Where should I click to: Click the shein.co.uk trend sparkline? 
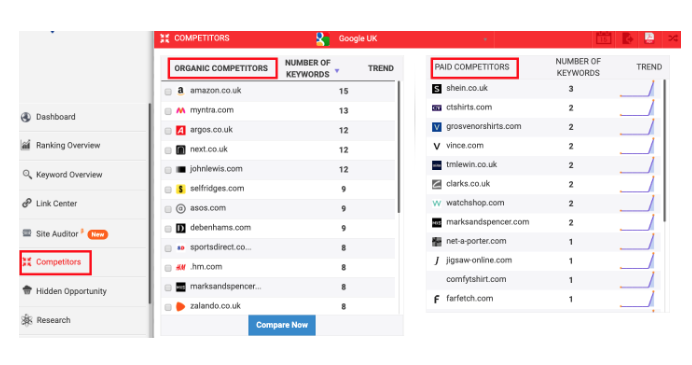pos(637,88)
